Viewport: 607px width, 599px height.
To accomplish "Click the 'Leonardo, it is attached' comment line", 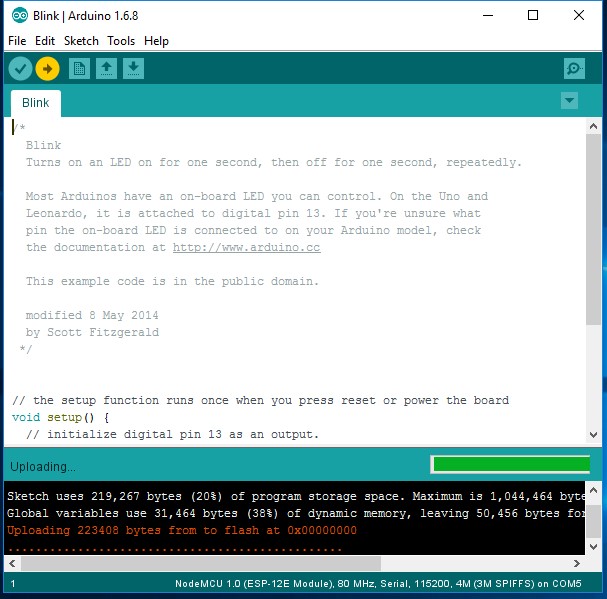I will 253,213.
